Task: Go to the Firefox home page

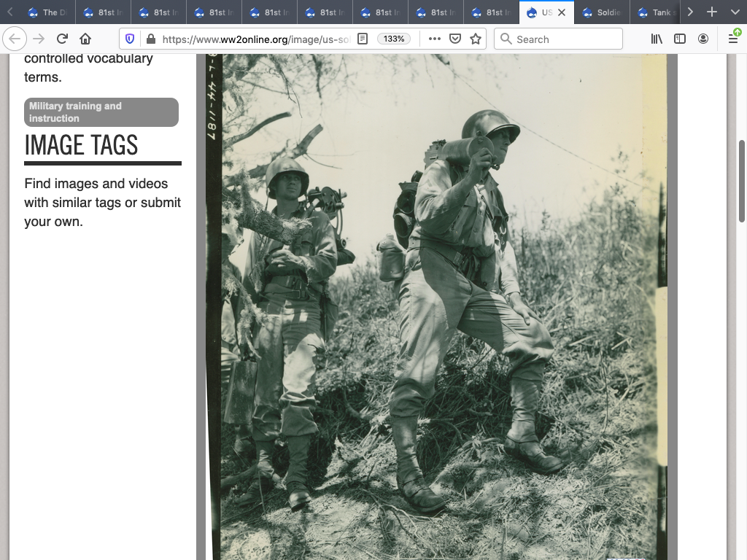Action: (85, 39)
